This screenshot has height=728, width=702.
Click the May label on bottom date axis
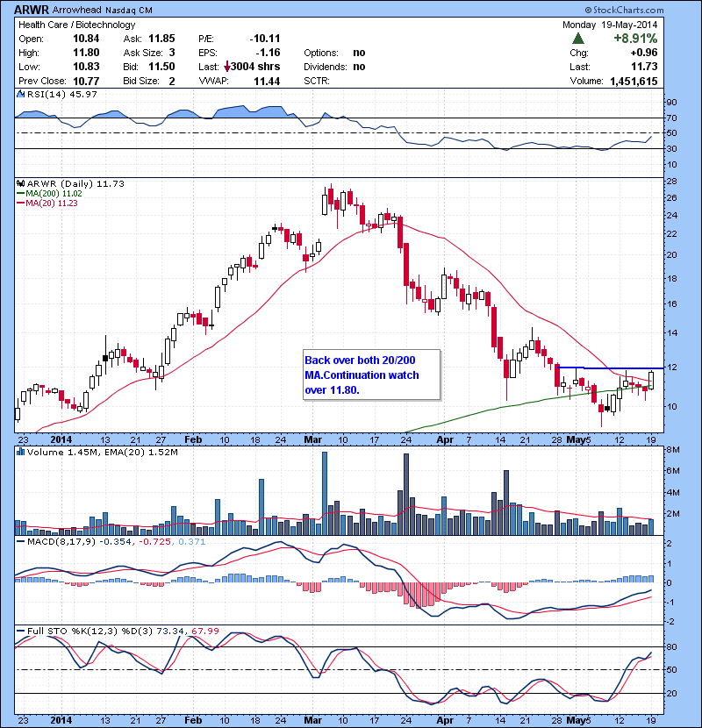(x=576, y=721)
